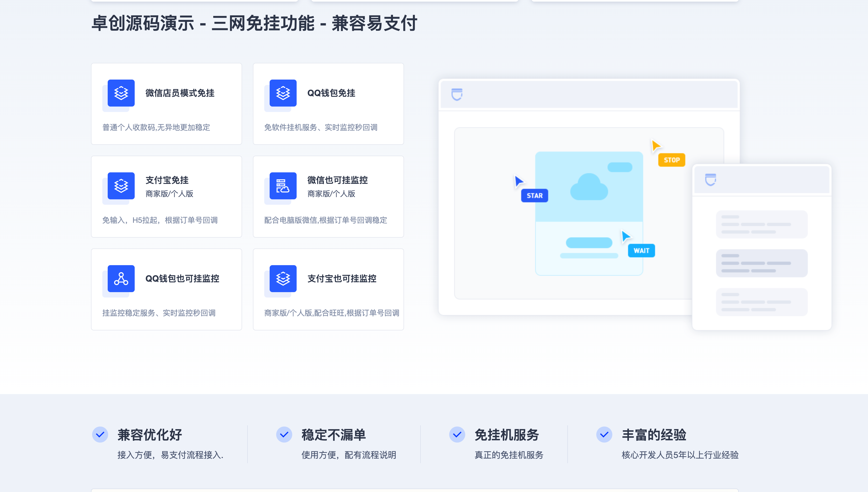This screenshot has width=868, height=492.
Task: Click the rounded blue bar under the cloud
Action: (589, 242)
